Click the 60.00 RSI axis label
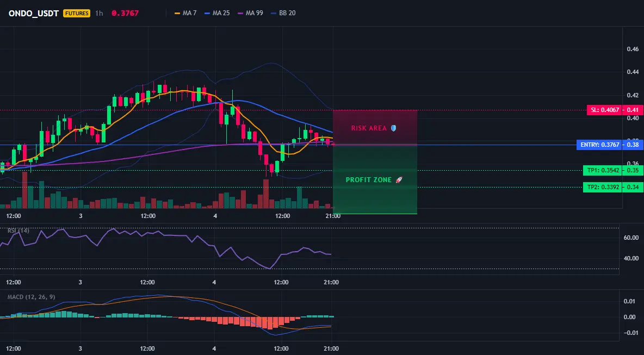The image size is (644, 355). (630, 238)
